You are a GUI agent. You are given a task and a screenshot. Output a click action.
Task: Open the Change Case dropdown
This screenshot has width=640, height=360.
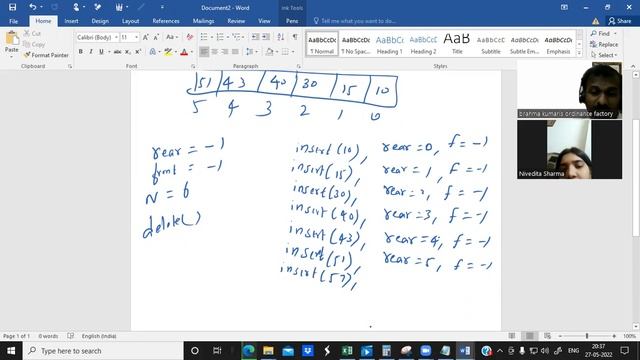[x=172, y=37]
